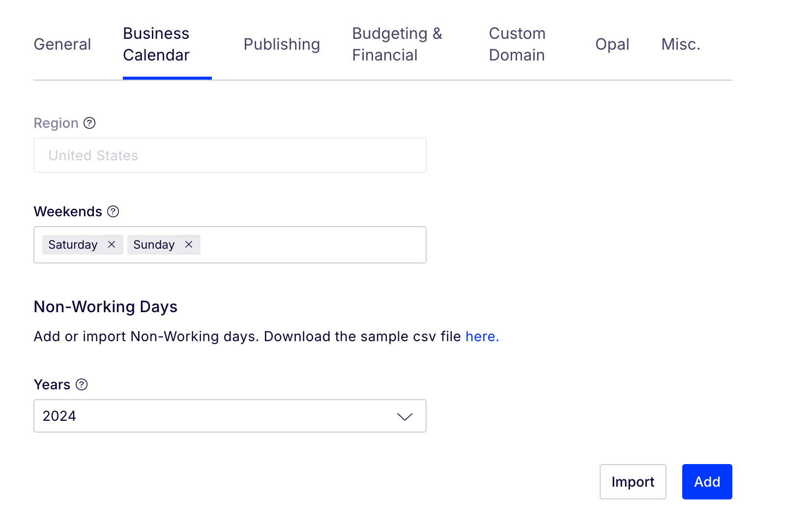
Task: Show help for the Region field
Action: tap(89, 123)
